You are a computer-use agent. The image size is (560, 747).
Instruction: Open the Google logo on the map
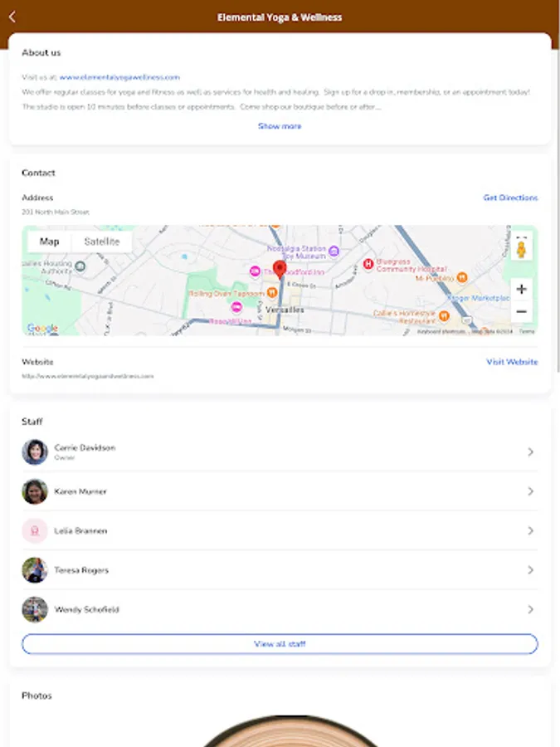[42, 328]
